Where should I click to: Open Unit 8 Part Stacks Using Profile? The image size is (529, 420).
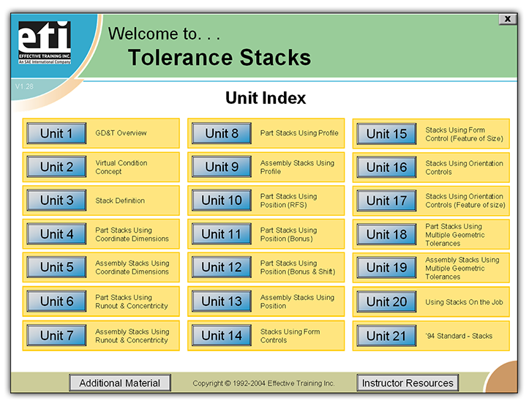click(x=222, y=133)
